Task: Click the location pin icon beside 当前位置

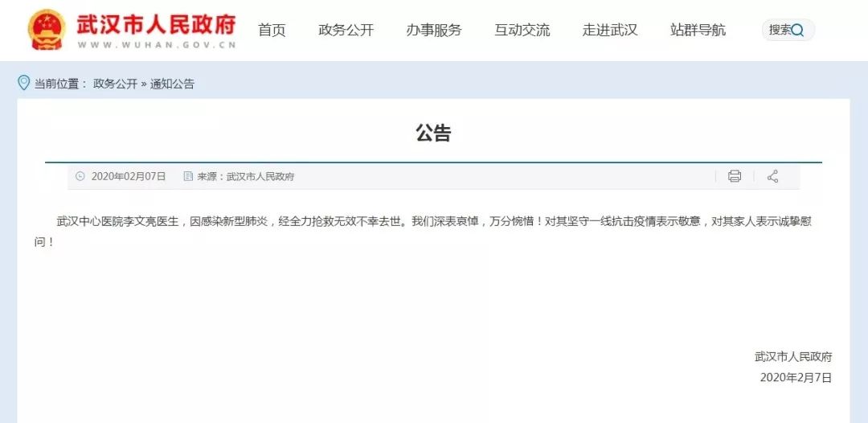Action: (x=23, y=83)
